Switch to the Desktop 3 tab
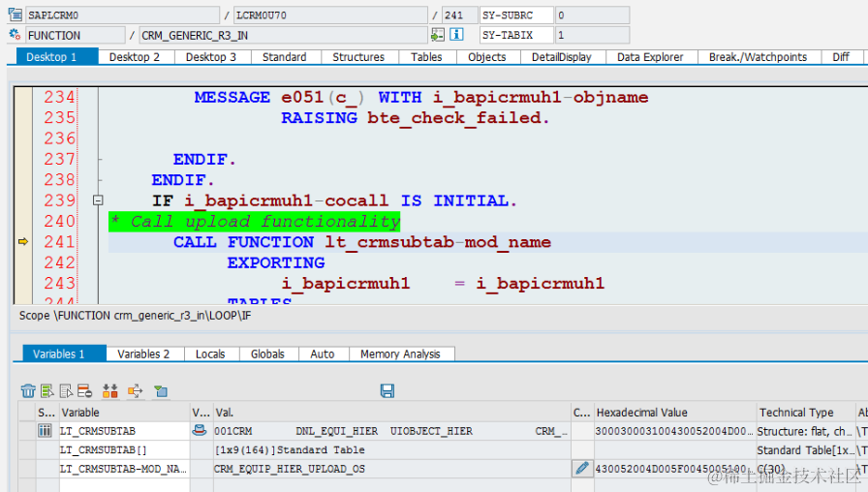 (x=211, y=57)
